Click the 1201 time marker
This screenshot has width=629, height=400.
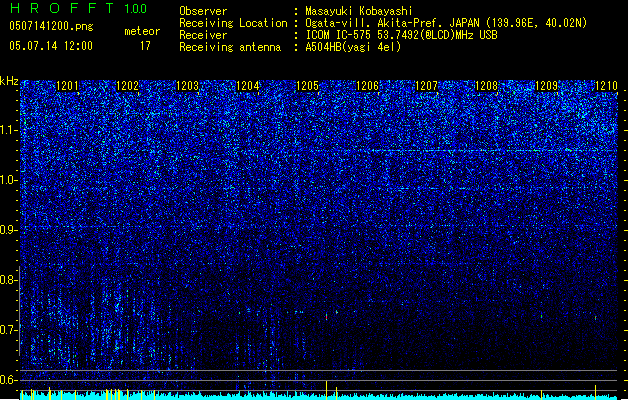[67, 86]
